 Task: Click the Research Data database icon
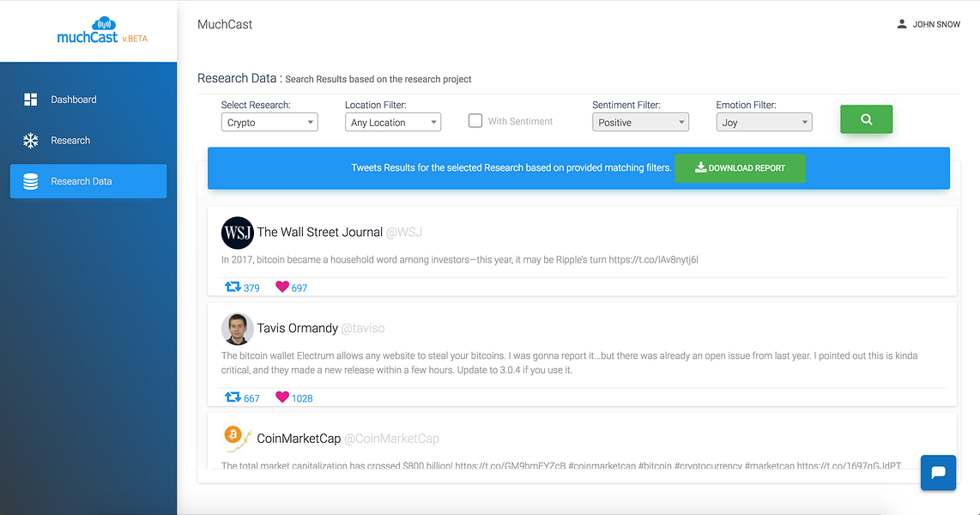31,181
